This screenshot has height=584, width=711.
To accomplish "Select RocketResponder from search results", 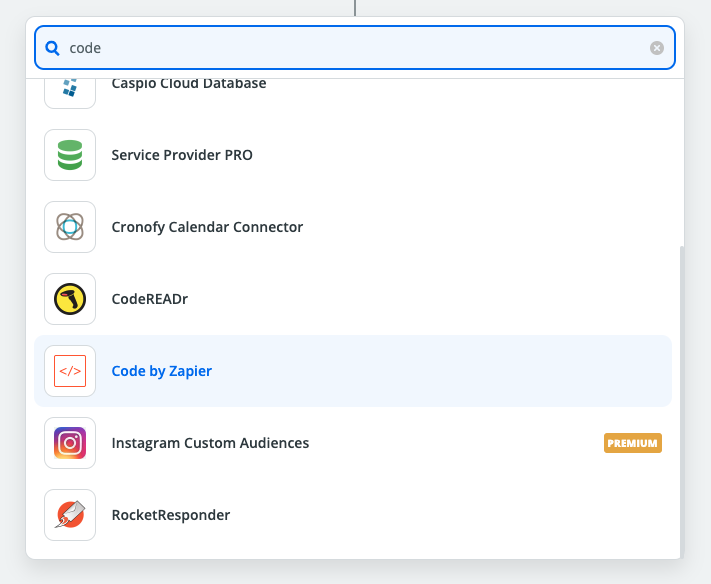I will coord(353,515).
